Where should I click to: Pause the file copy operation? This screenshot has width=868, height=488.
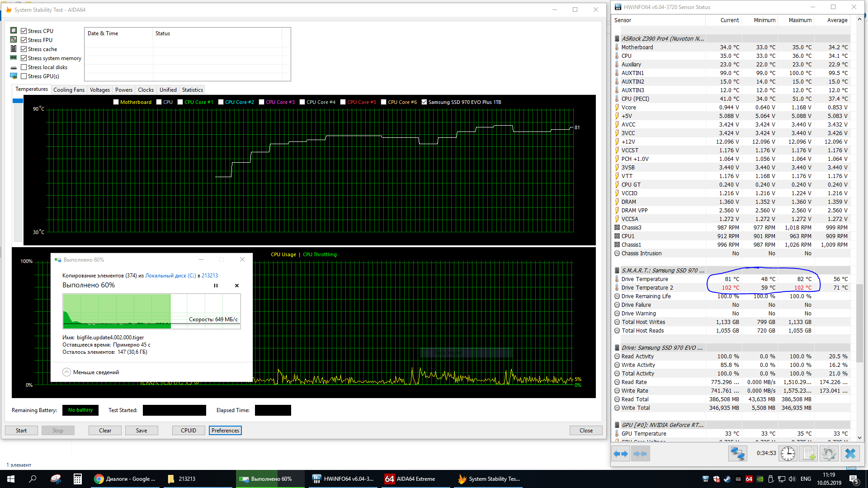(216, 286)
